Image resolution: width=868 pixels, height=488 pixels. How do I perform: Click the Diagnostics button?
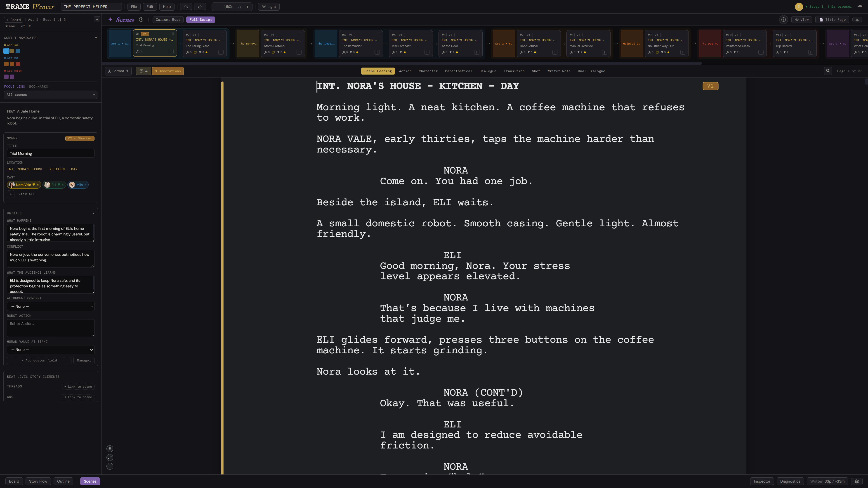(x=790, y=481)
